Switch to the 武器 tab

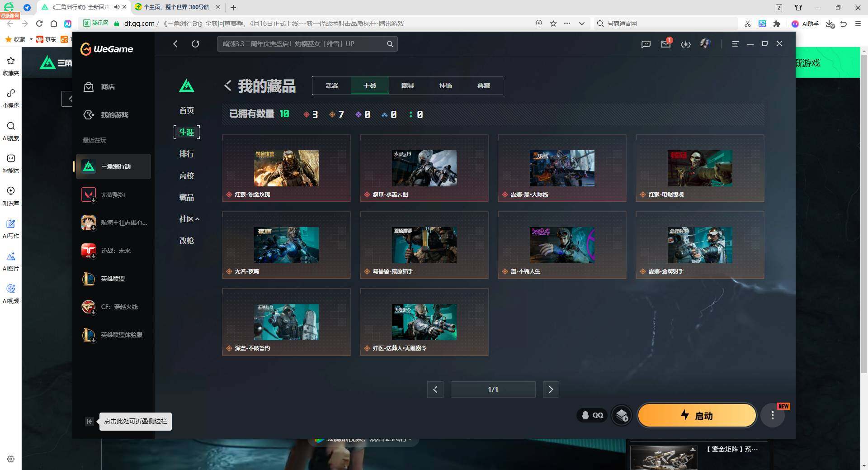(332, 85)
